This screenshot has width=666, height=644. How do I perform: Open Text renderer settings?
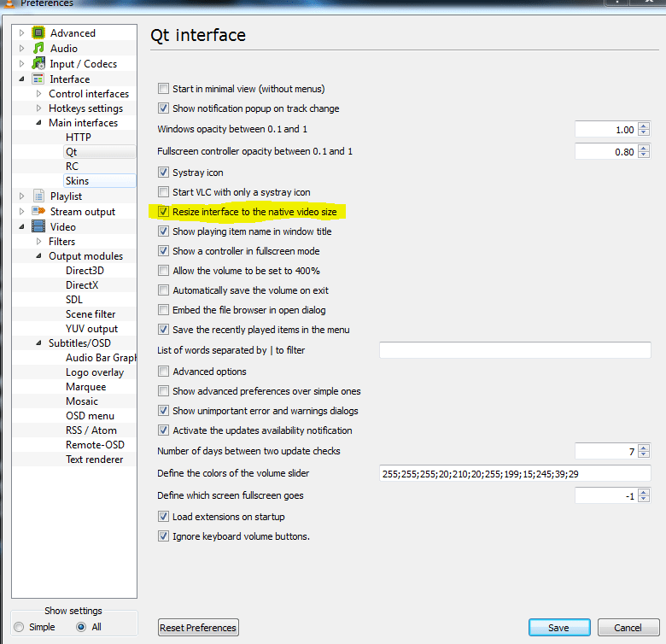(94, 460)
